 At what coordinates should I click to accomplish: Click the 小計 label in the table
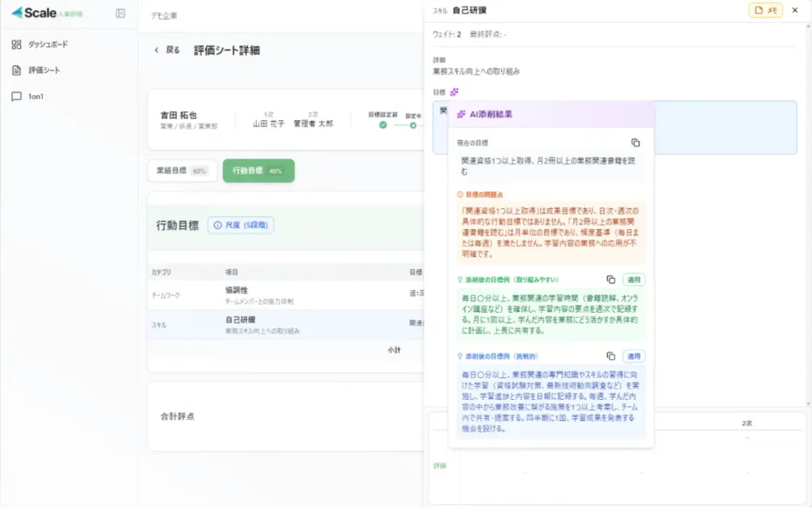394,350
